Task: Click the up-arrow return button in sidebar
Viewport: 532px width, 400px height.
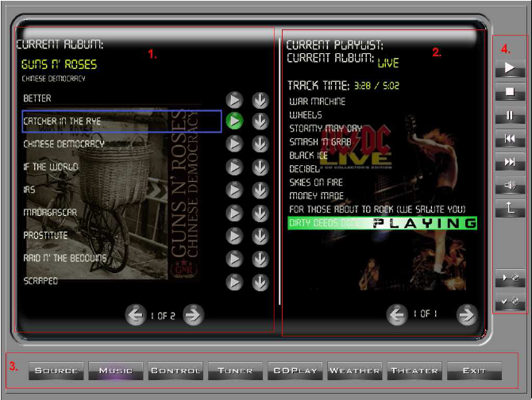Action: point(510,209)
